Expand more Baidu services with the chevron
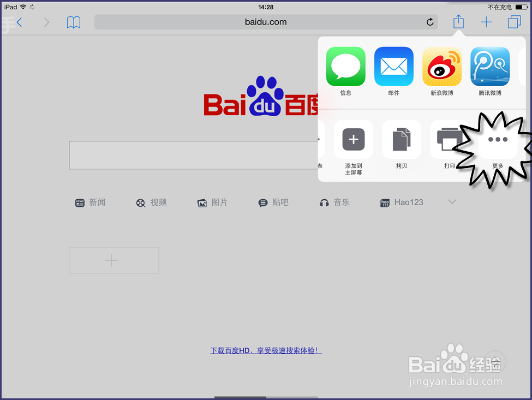The height and width of the screenshot is (400, 532). click(452, 202)
